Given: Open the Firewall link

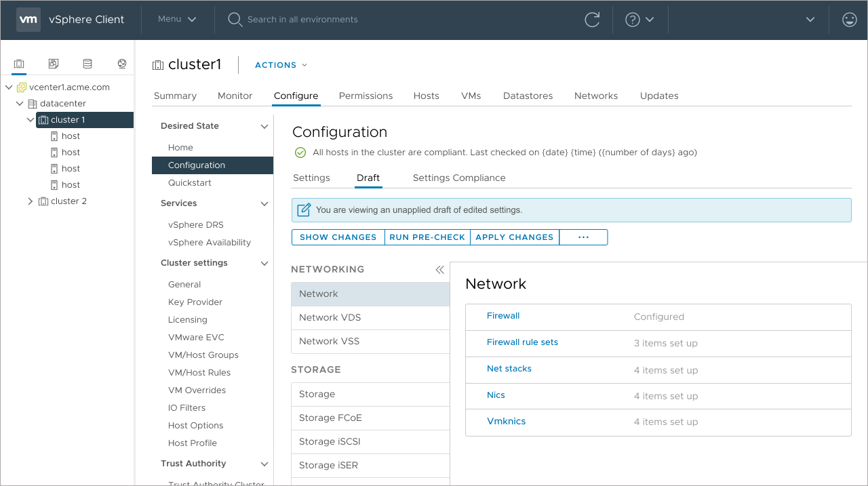Looking at the screenshot, I should [x=503, y=316].
